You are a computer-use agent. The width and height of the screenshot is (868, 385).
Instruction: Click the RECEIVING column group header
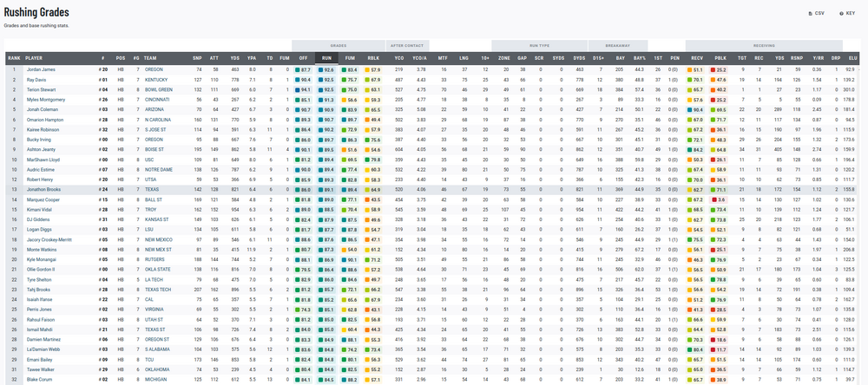point(762,44)
